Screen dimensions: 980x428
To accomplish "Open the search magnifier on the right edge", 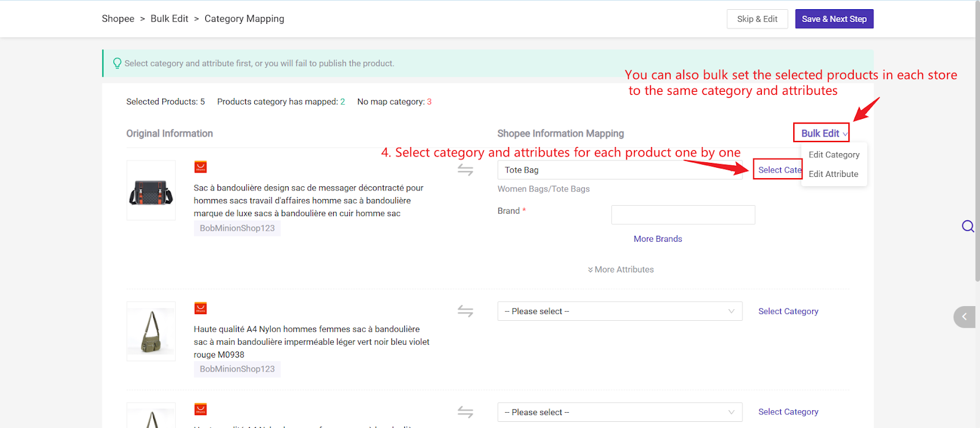I will (x=968, y=226).
